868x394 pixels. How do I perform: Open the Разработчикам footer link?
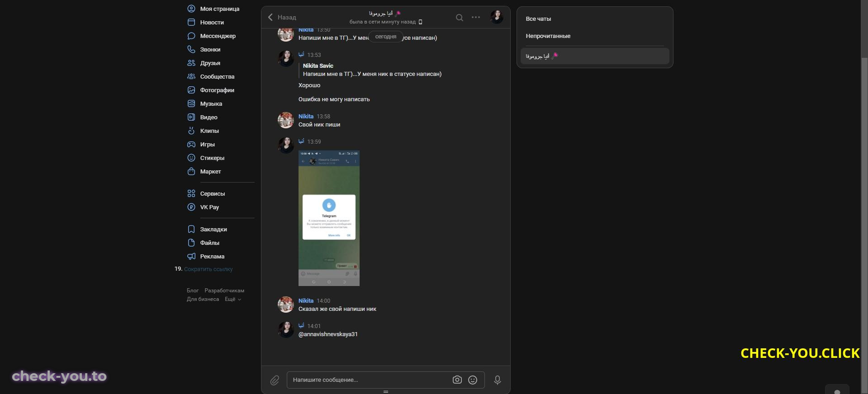click(x=224, y=291)
